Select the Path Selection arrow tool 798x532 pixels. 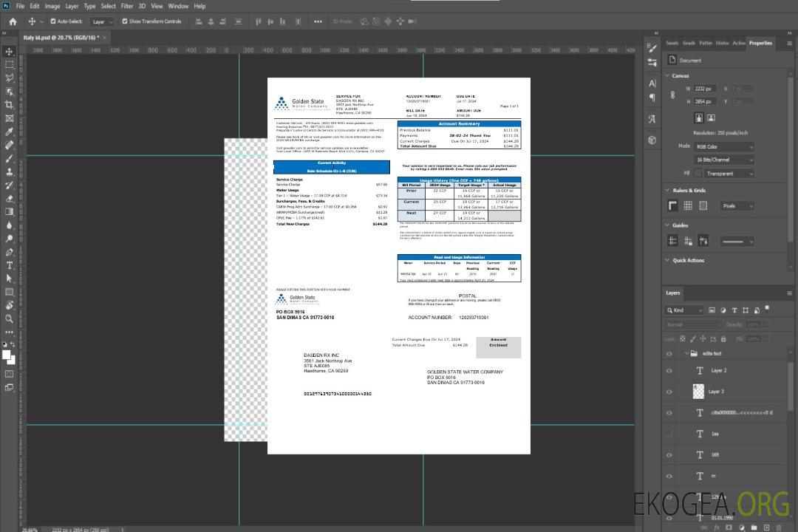tap(9, 279)
